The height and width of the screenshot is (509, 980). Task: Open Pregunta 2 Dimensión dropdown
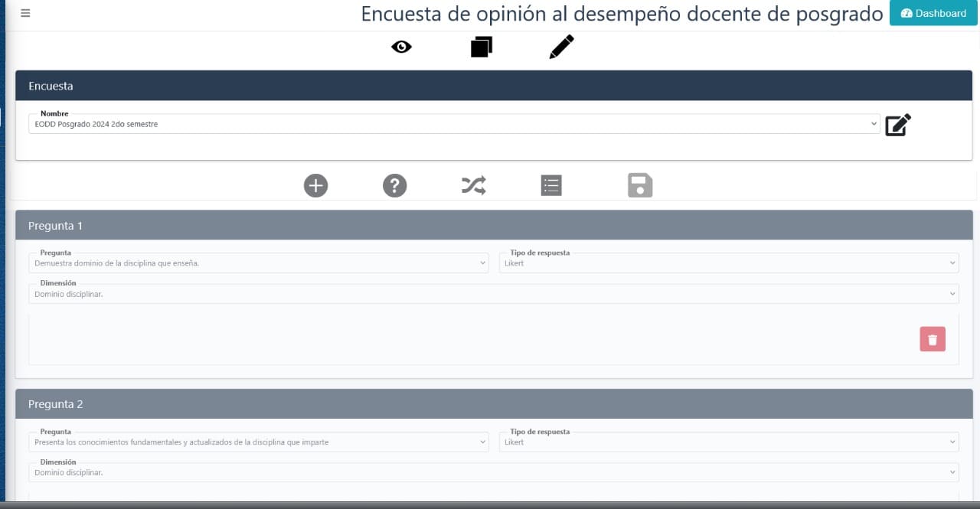tap(493, 472)
